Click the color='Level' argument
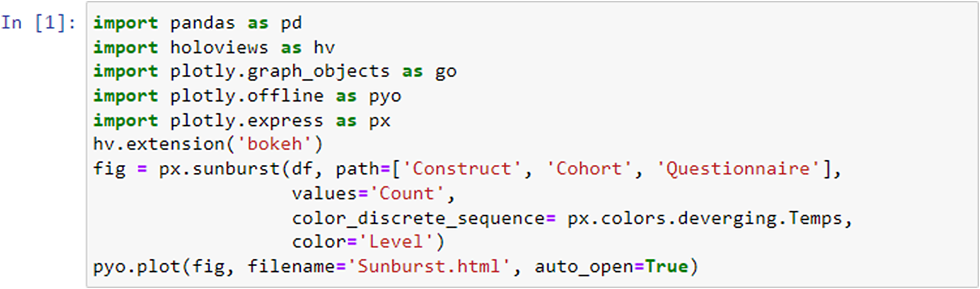This screenshot has width=980, height=289. point(363,243)
